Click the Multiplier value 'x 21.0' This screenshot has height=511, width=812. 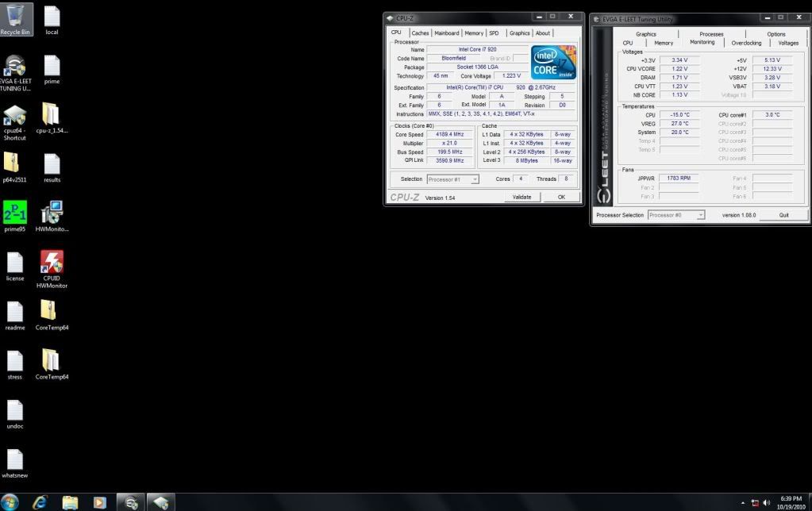[449, 144]
